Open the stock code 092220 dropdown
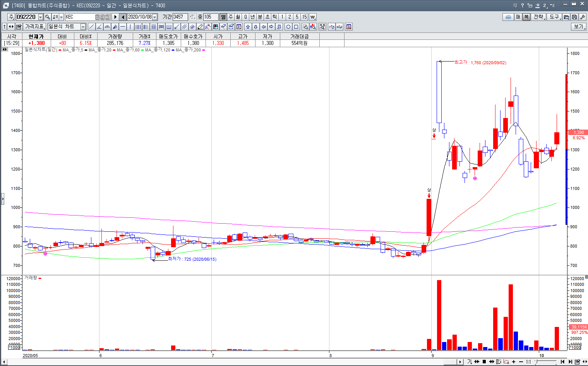Viewport: 588px width, 366px height. tap(41, 17)
